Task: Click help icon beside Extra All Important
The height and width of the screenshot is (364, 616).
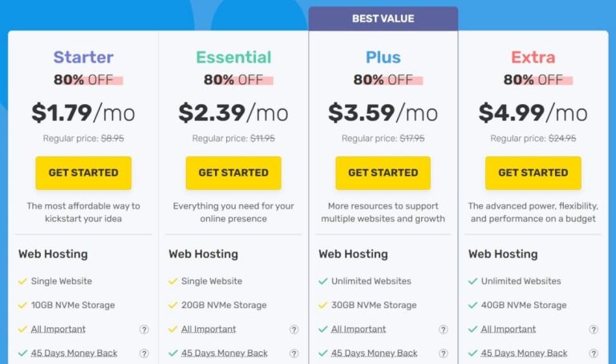Action: tap(594, 330)
